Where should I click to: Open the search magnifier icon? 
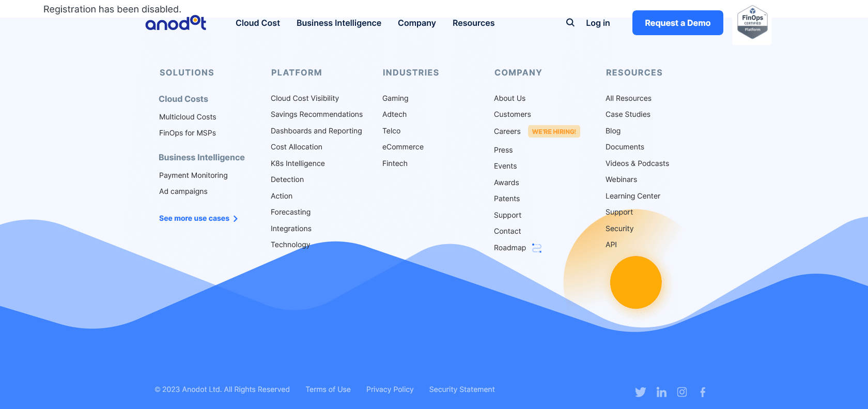click(570, 22)
